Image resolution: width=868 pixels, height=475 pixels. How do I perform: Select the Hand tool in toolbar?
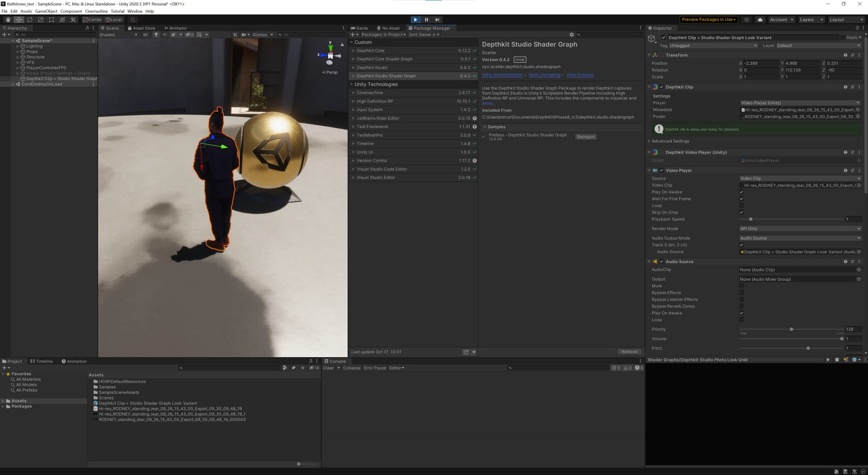[8, 19]
